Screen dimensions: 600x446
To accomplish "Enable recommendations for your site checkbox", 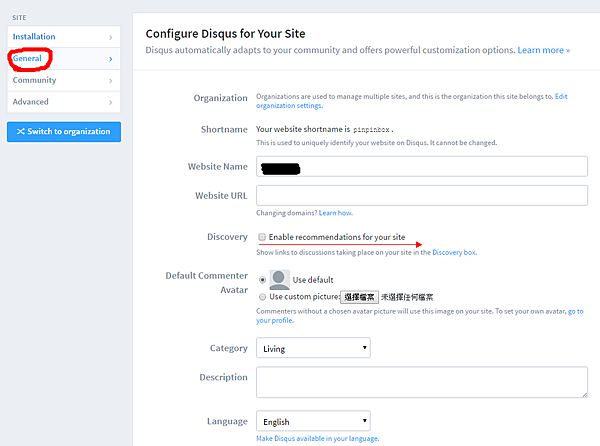I will coord(262,237).
